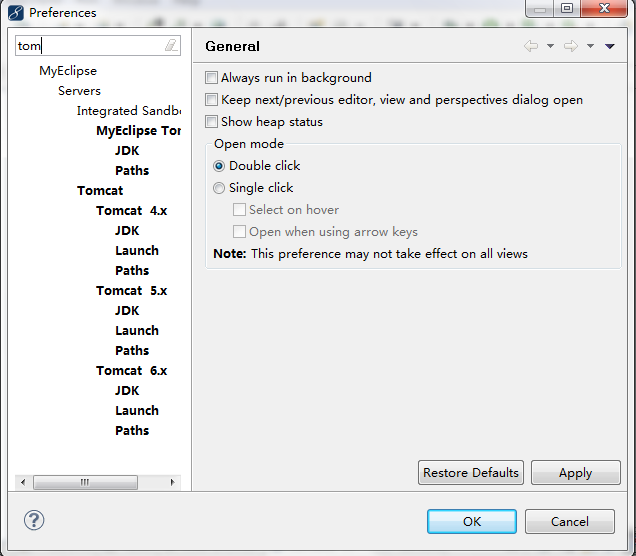Tick the Select on hover checkbox
This screenshot has height=556, width=636.
click(x=239, y=210)
